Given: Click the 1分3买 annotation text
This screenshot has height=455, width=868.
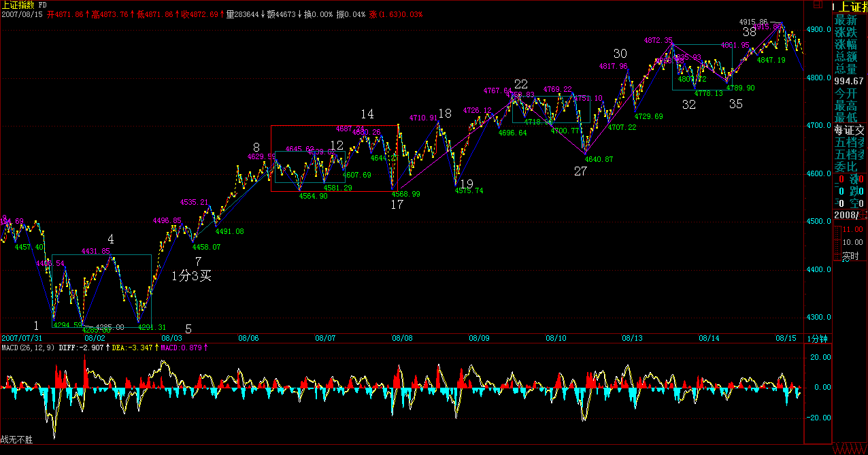Looking at the screenshot, I should [x=191, y=276].
